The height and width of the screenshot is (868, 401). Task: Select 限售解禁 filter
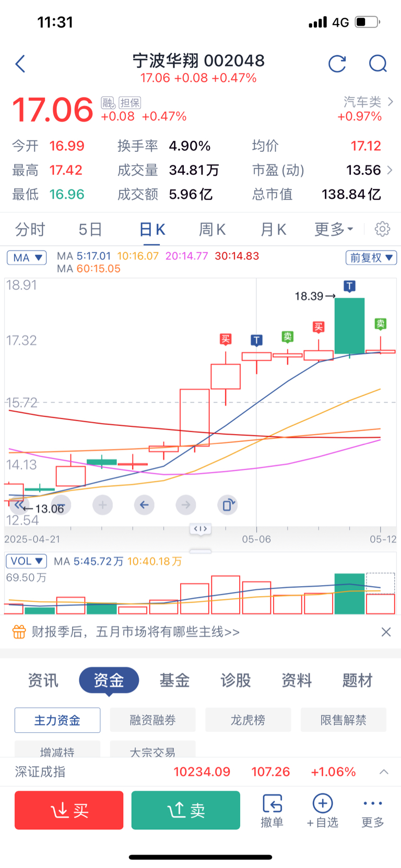344,720
